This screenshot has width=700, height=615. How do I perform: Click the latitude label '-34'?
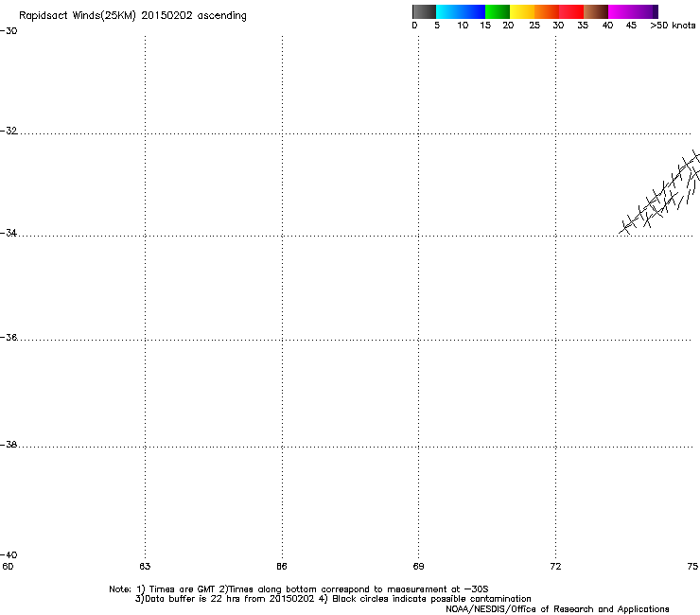coord(9,233)
